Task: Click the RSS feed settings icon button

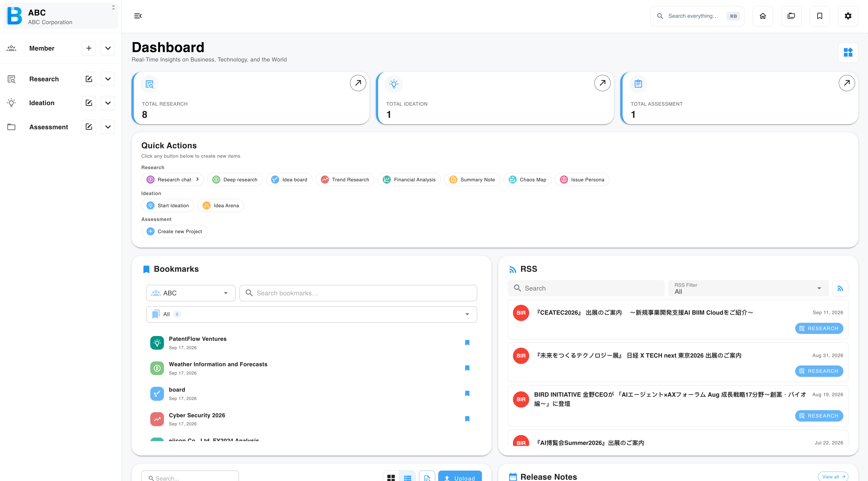Action: pos(840,288)
